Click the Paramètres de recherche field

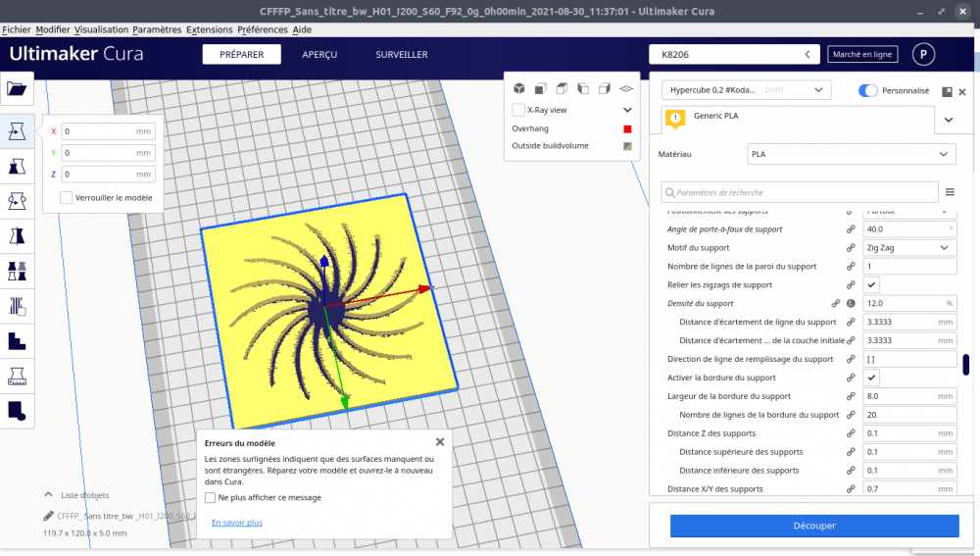tap(800, 192)
